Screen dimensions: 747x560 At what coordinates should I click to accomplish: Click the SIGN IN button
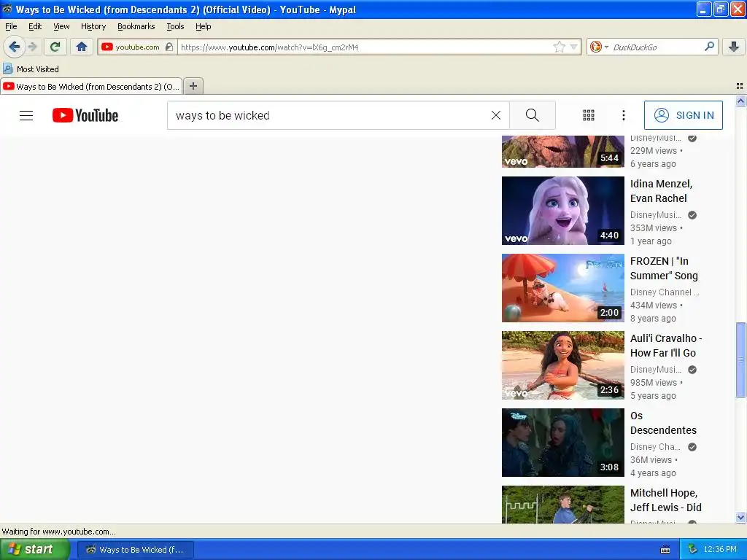pos(683,115)
